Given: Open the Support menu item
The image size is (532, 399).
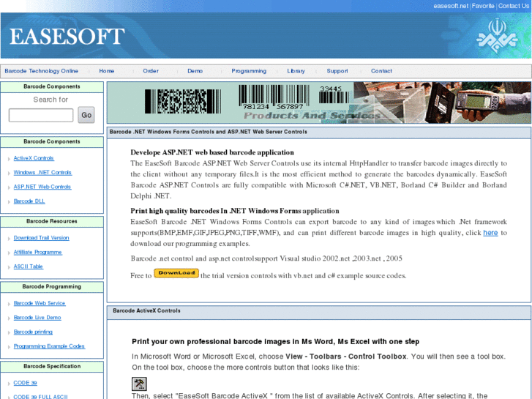Looking at the screenshot, I should point(337,71).
